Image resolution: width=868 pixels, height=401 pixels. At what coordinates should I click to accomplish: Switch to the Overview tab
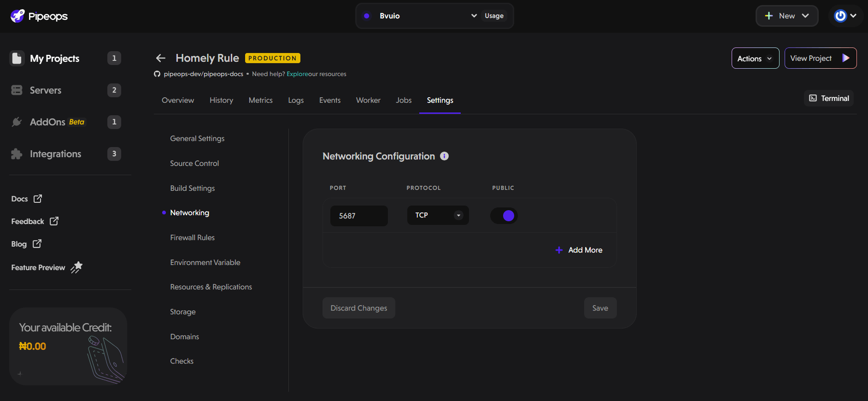pyautogui.click(x=178, y=100)
